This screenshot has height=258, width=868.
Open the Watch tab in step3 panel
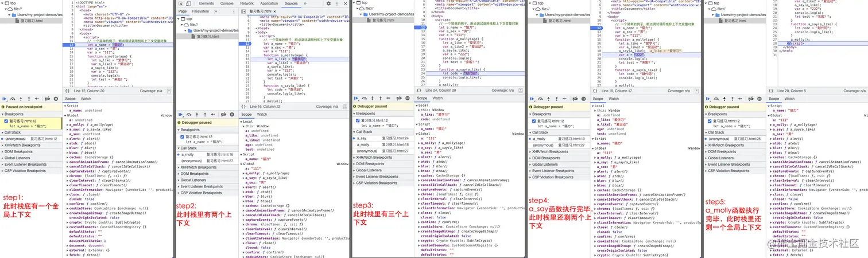coord(437,98)
